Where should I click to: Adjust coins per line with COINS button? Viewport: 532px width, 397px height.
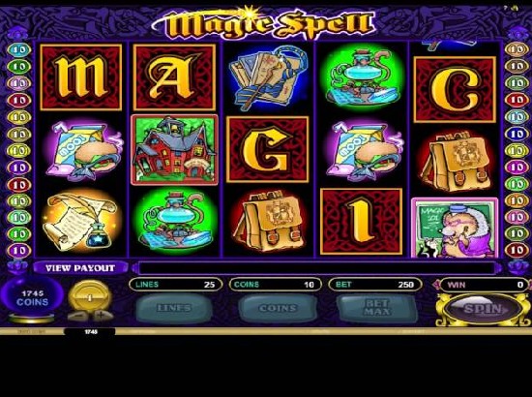278,308
